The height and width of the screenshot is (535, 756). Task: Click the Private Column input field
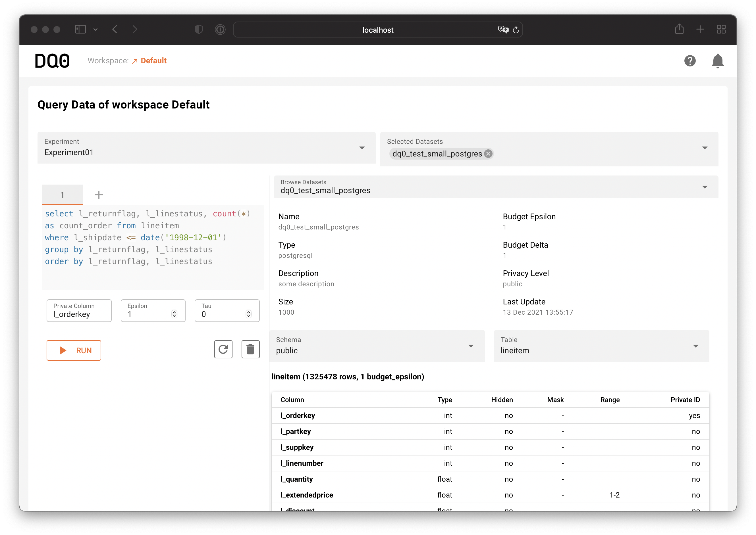[79, 310]
